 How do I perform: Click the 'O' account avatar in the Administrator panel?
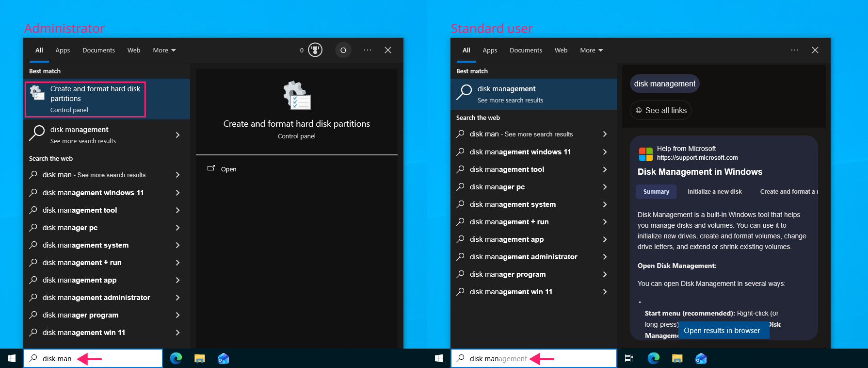[343, 50]
